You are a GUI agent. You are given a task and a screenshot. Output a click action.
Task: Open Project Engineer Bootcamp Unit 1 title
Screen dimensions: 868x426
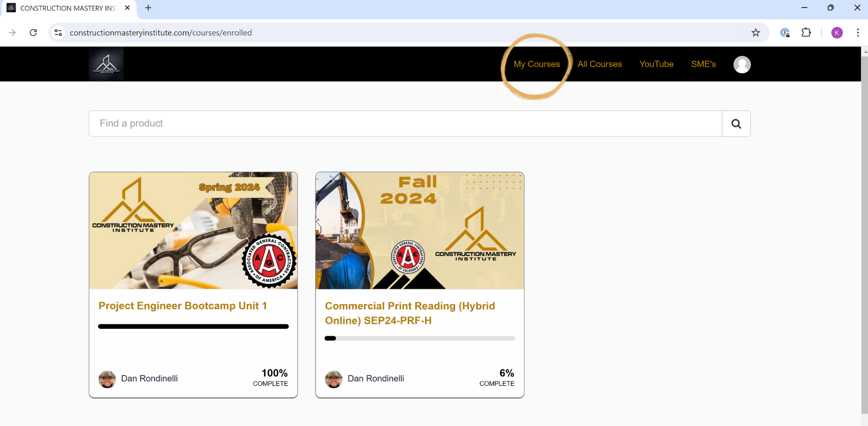183,306
